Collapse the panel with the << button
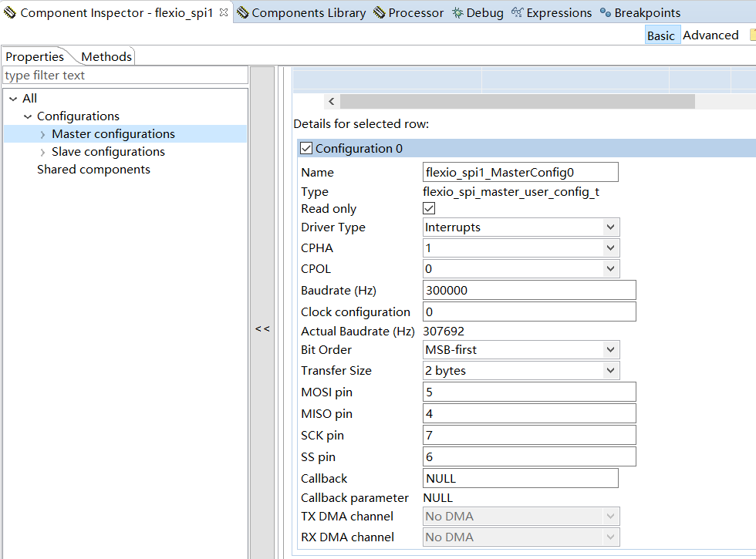Viewport: 756px width, 559px height. click(x=262, y=329)
